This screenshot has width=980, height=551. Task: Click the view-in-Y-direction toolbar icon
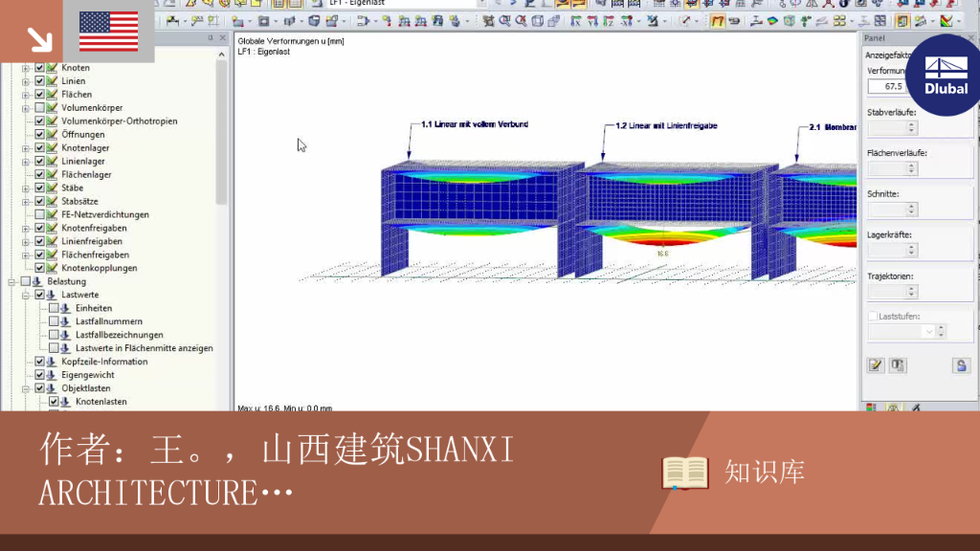point(592,21)
